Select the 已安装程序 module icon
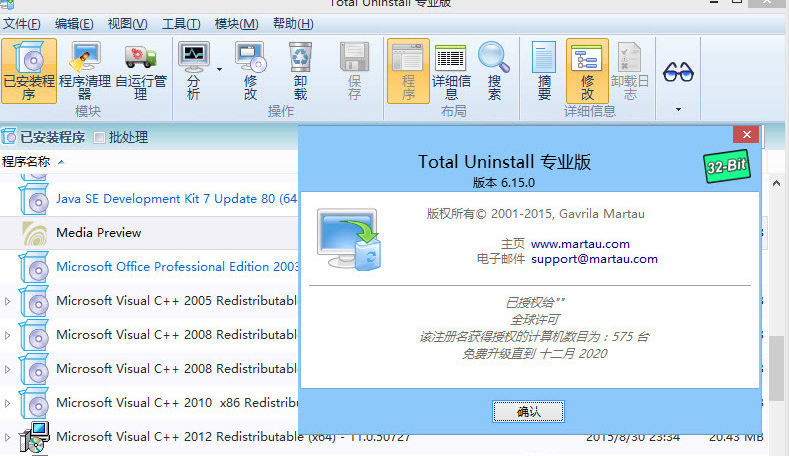The image size is (789, 456). pos(29,71)
